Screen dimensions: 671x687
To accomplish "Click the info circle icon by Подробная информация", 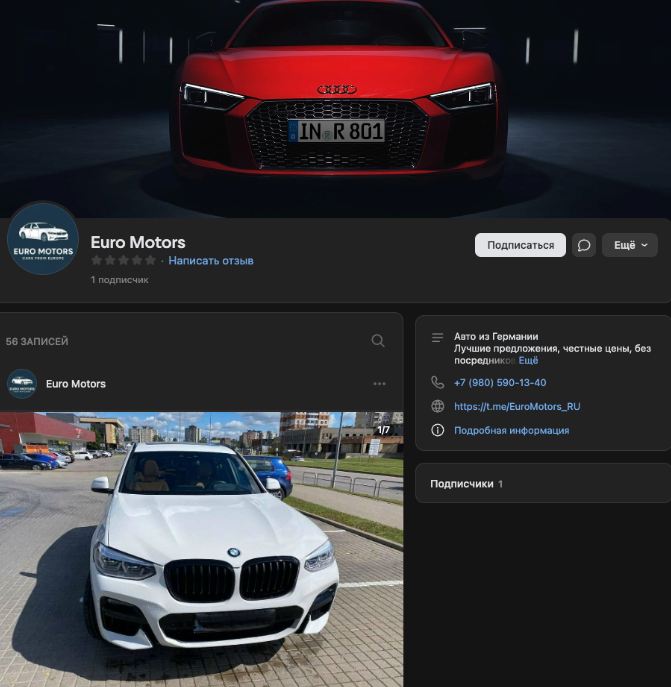I will 437,430.
